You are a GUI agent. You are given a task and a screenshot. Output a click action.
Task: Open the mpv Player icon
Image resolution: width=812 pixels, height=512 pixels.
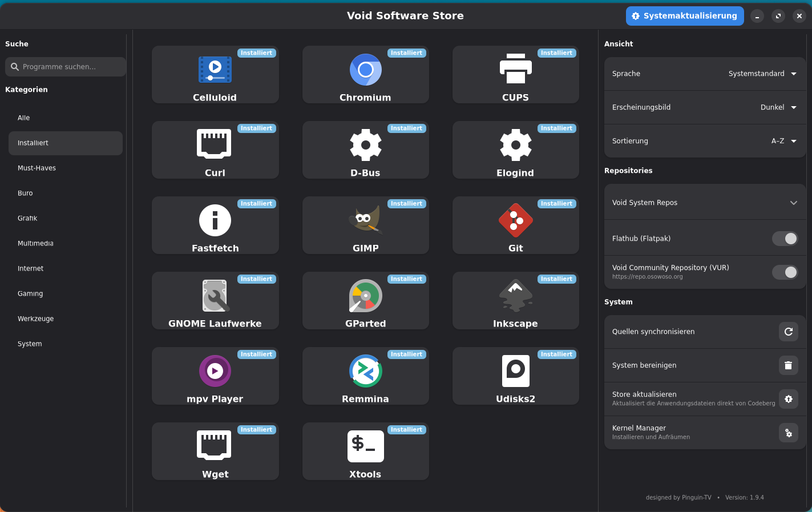(215, 371)
